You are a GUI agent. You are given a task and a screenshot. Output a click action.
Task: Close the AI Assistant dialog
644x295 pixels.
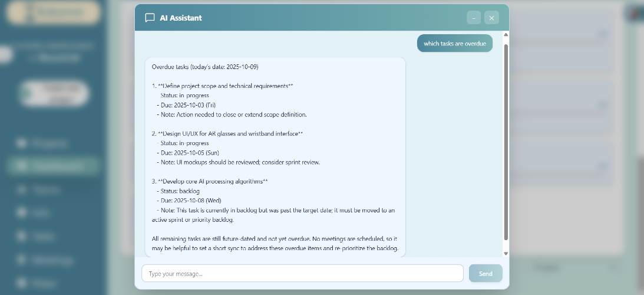pyautogui.click(x=491, y=18)
